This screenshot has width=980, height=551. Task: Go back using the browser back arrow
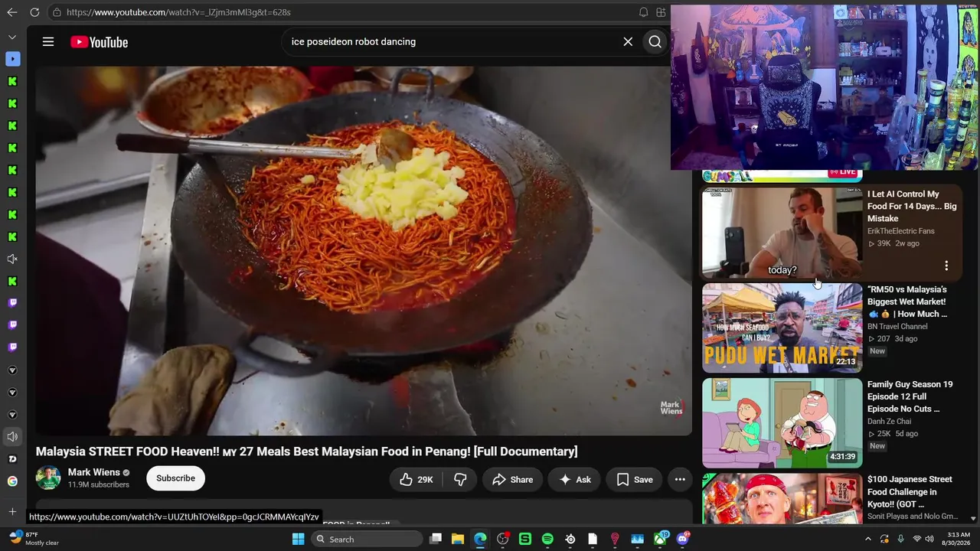click(x=11, y=12)
